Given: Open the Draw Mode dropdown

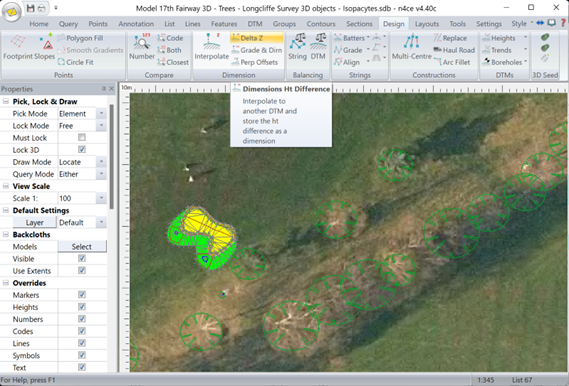Looking at the screenshot, I should (101, 162).
